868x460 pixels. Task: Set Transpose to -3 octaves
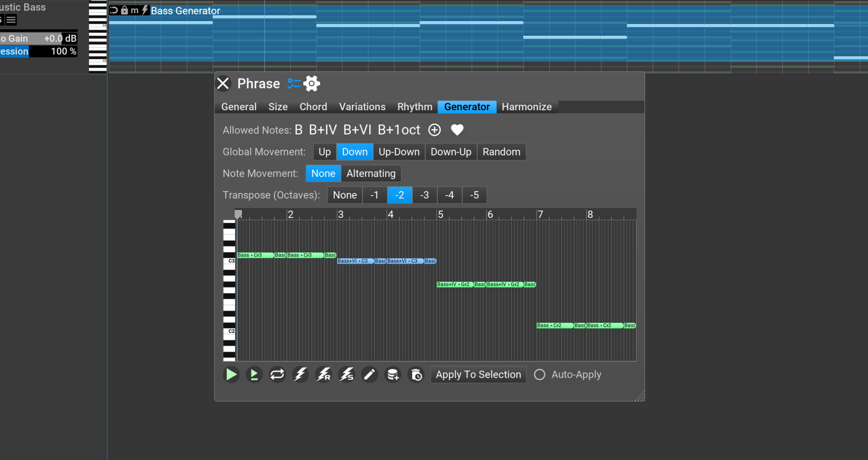(x=425, y=195)
